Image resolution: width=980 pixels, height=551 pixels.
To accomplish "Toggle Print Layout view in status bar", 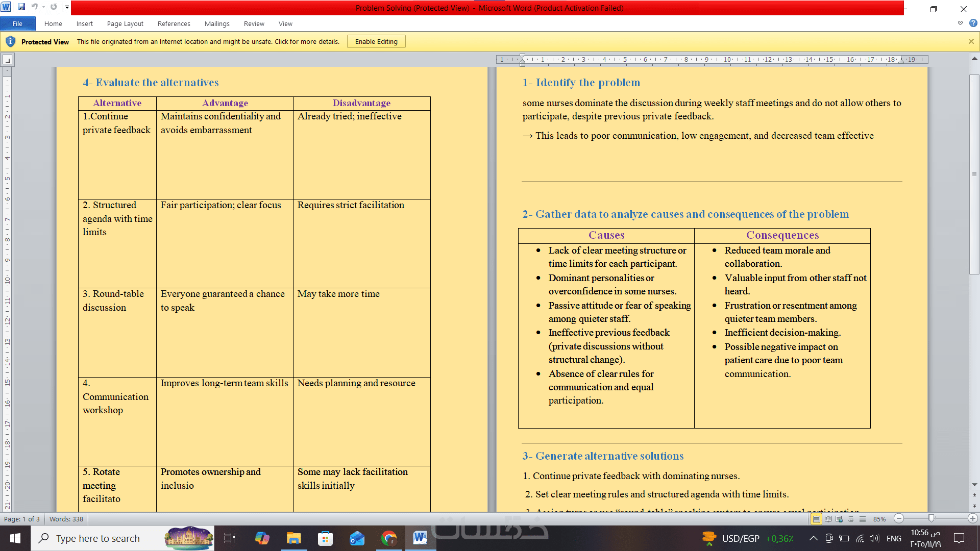I will [817, 519].
